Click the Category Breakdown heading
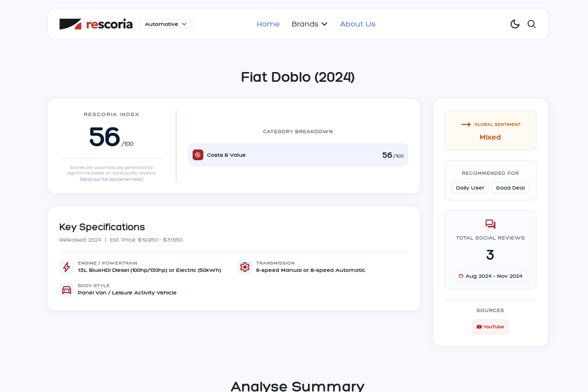The image size is (588, 392). click(298, 131)
